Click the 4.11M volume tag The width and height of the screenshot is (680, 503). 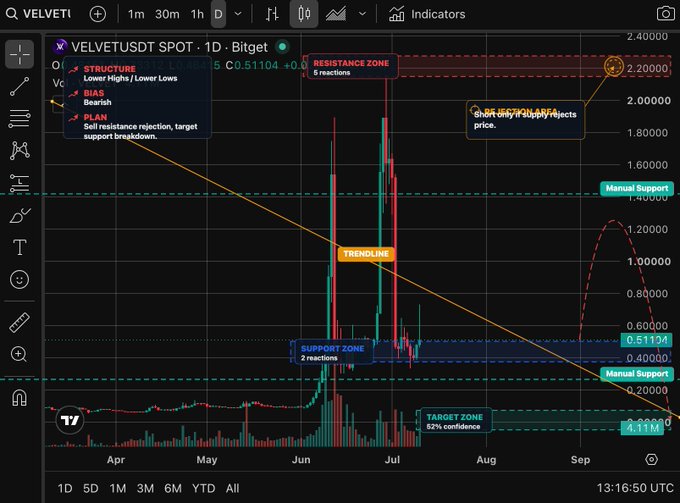pos(642,428)
